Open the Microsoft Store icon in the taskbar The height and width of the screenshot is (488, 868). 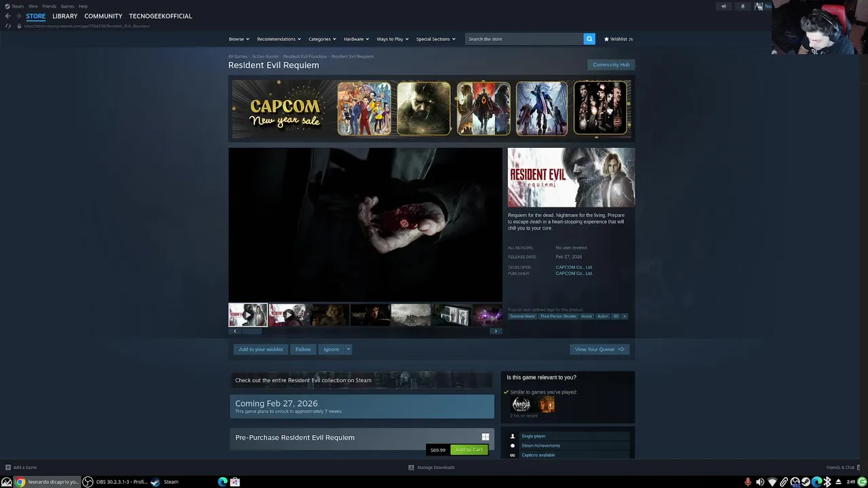(235, 482)
